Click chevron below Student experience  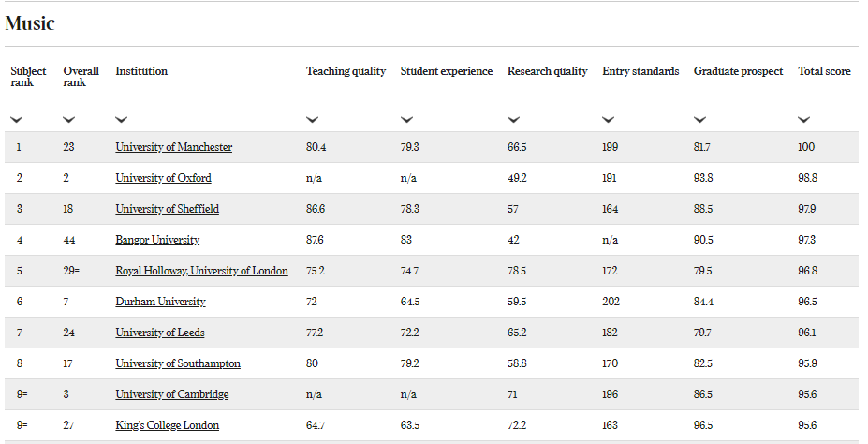[x=407, y=120]
